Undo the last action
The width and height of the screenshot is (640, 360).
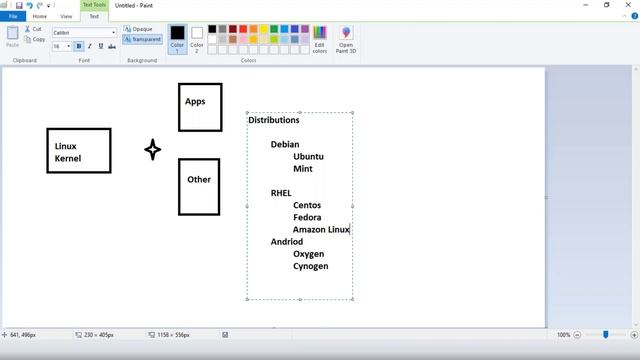tap(29, 5)
